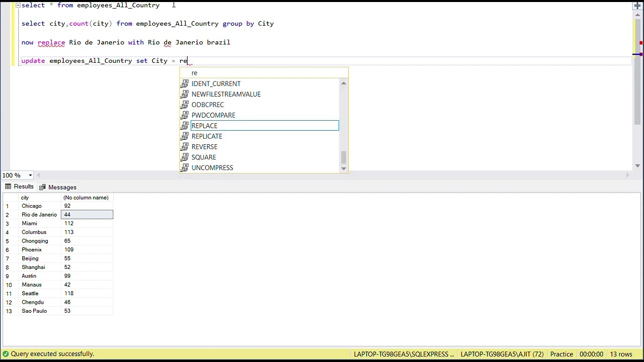Click the Results grid icon

[8, 187]
